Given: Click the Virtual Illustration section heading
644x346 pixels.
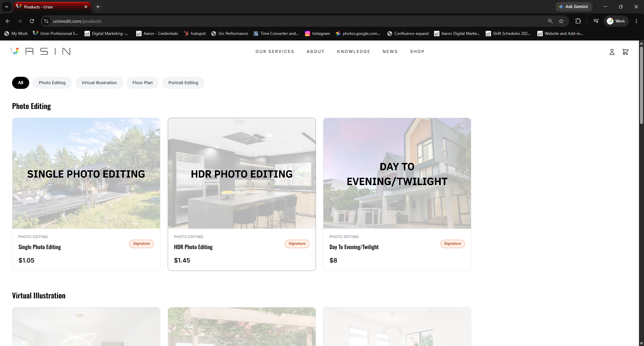Looking at the screenshot, I should [x=39, y=296].
